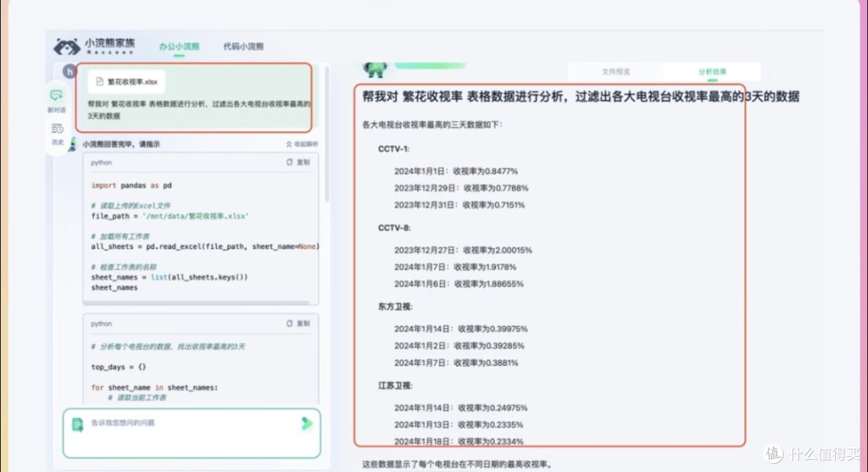Click the 2024年1月1日 0.8477% row
The image size is (868, 472).
tap(456, 171)
